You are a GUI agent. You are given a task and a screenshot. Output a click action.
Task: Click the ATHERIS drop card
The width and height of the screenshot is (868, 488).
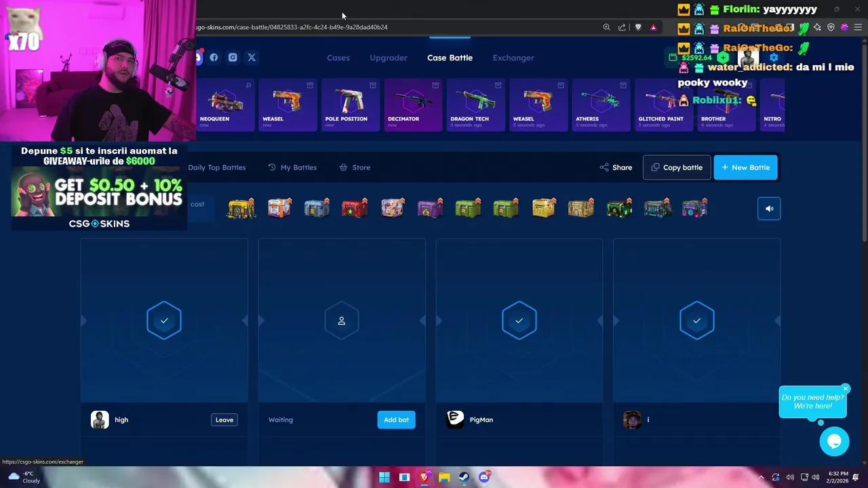(601, 104)
